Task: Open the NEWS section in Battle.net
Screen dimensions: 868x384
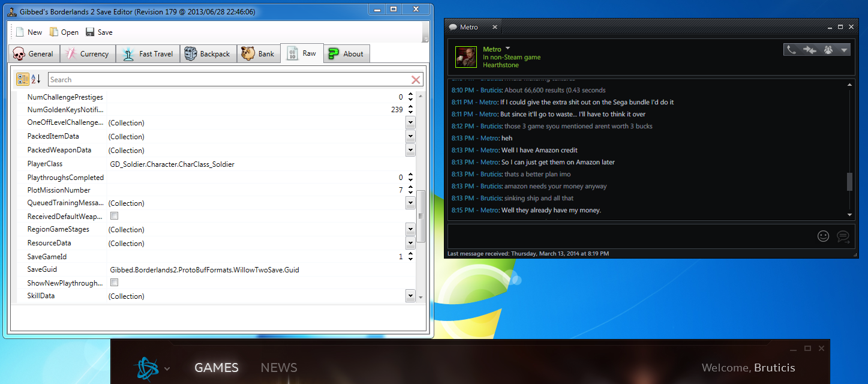Action: point(279,368)
